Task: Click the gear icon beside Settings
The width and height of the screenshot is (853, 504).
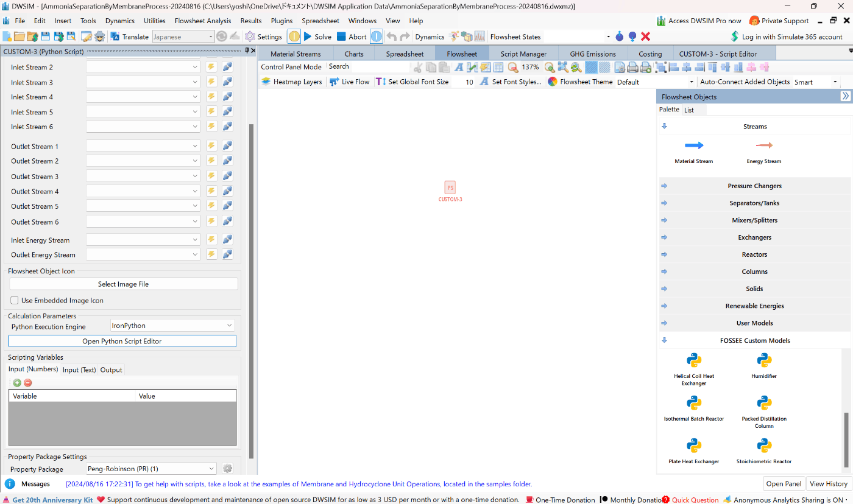Action: coord(250,37)
